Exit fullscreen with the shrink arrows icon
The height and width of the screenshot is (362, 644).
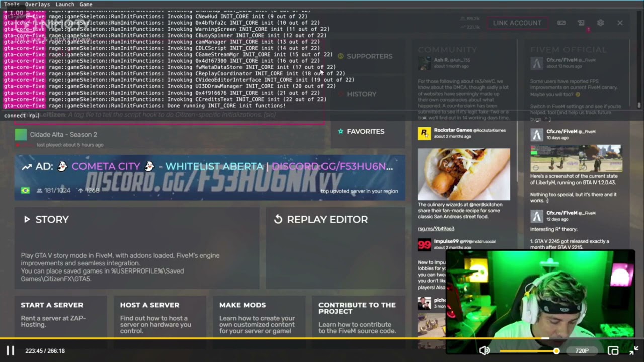coord(633,350)
